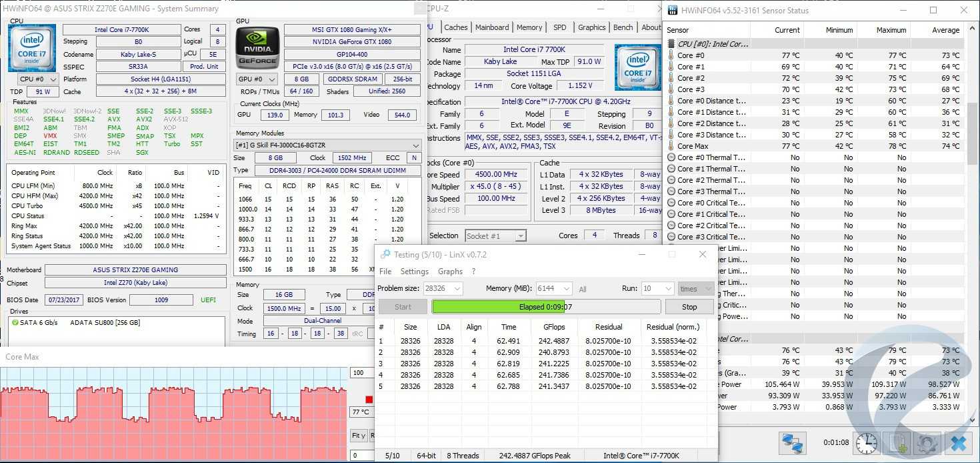The width and height of the screenshot is (980, 463).
Task: Click the graph maximum value field showing 100
Action: [x=360, y=373]
